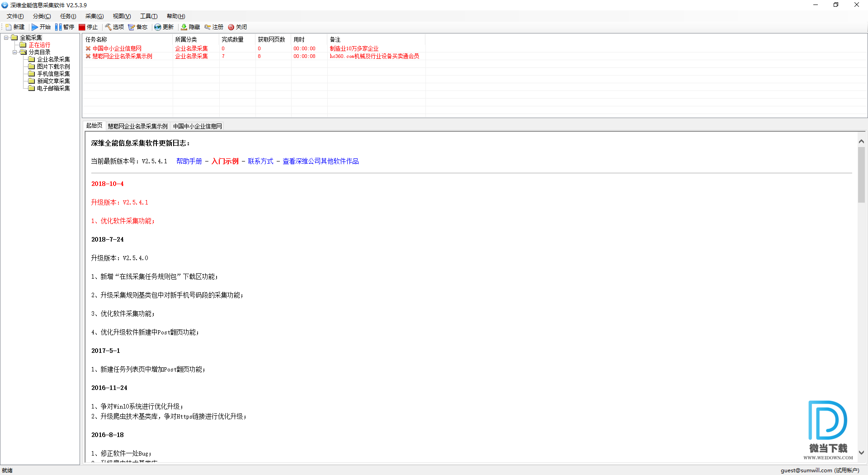Image resolution: width=868 pixels, height=475 pixels.
Task: Collapse the 全能采集 root tree node
Action: (x=6, y=38)
